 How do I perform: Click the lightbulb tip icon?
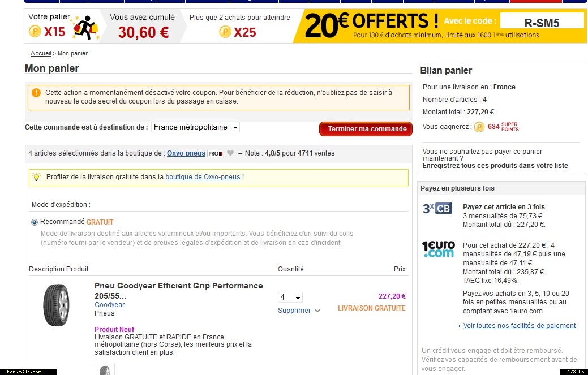36,177
